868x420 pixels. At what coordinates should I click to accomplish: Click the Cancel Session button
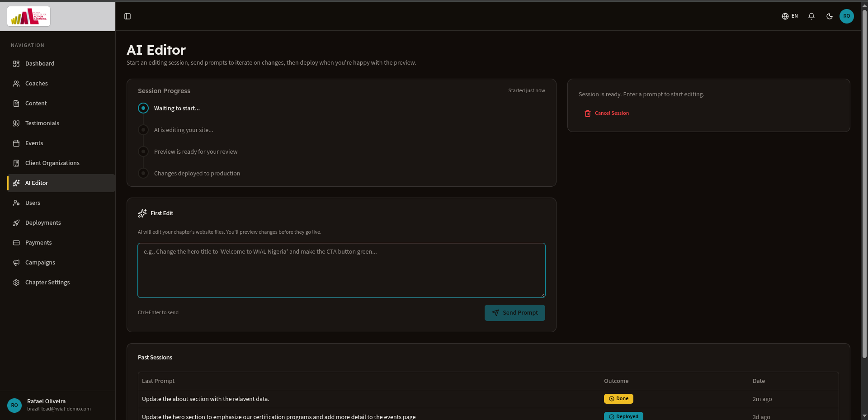click(606, 113)
